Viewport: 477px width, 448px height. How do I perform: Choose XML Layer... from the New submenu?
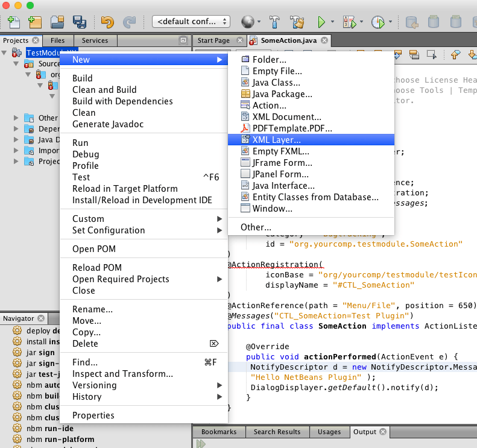pyautogui.click(x=276, y=140)
